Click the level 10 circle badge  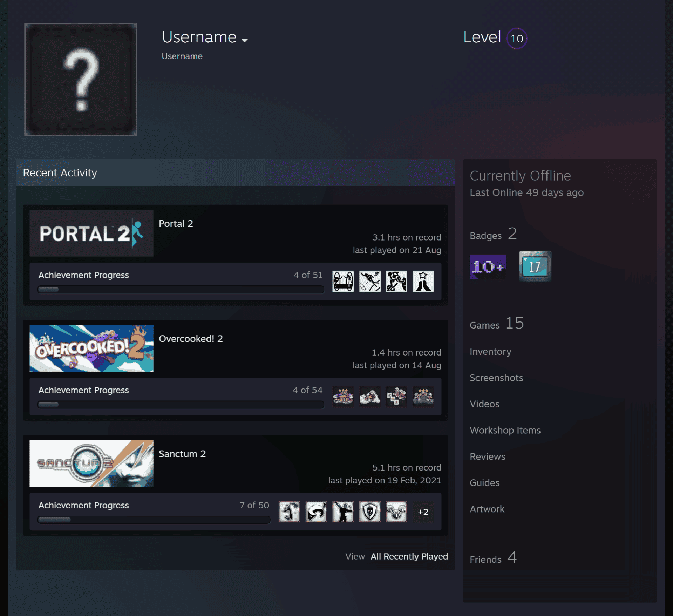tap(517, 38)
